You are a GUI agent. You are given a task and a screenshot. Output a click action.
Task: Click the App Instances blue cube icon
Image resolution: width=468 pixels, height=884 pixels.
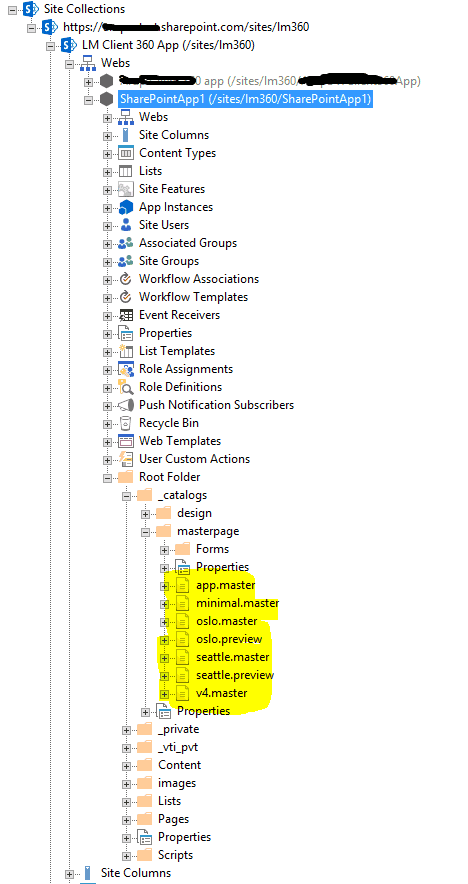click(x=125, y=207)
